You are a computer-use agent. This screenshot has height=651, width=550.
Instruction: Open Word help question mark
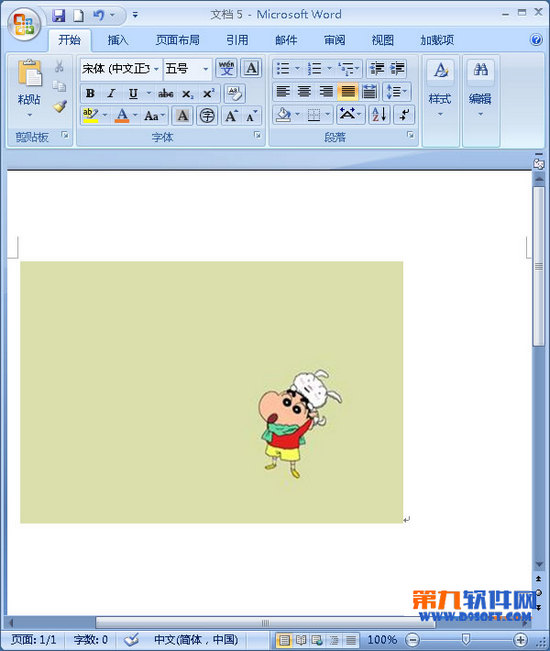pyautogui.click(x=536, y=40)
